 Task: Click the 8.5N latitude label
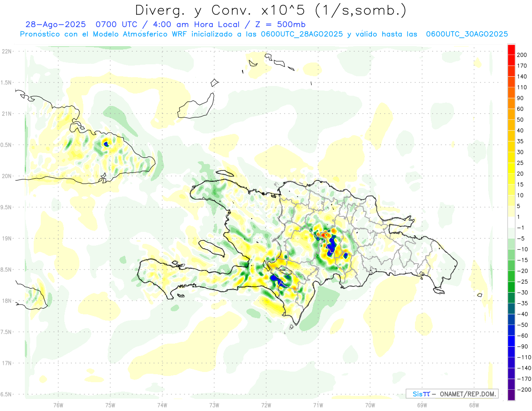click(6, 270)
